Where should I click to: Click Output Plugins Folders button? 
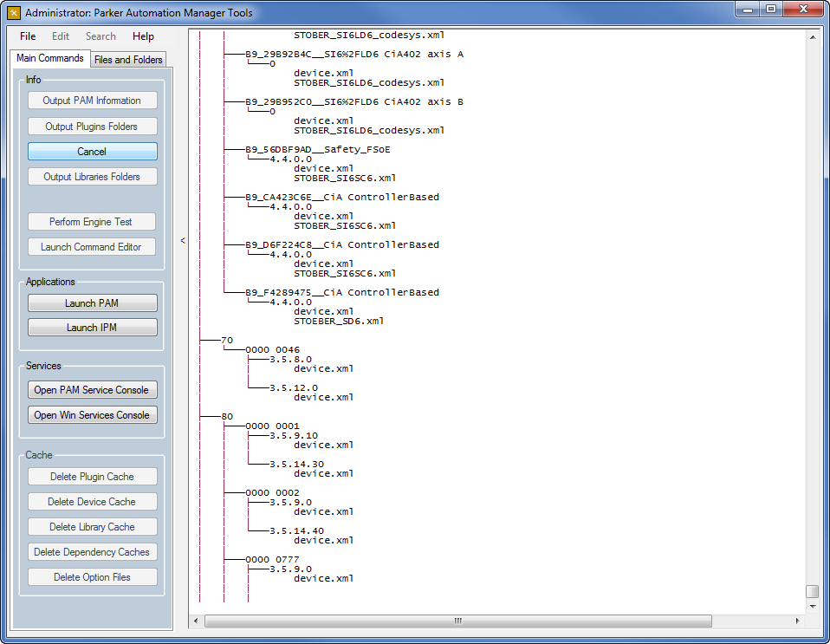[x=92, y=126]
